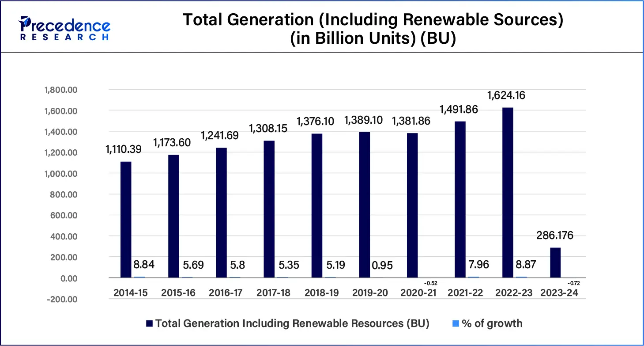The height and width of the screenshot is (346, 644).
Task: Click the y-axis value 1,000.00
Action: click(x=60, y=174)
